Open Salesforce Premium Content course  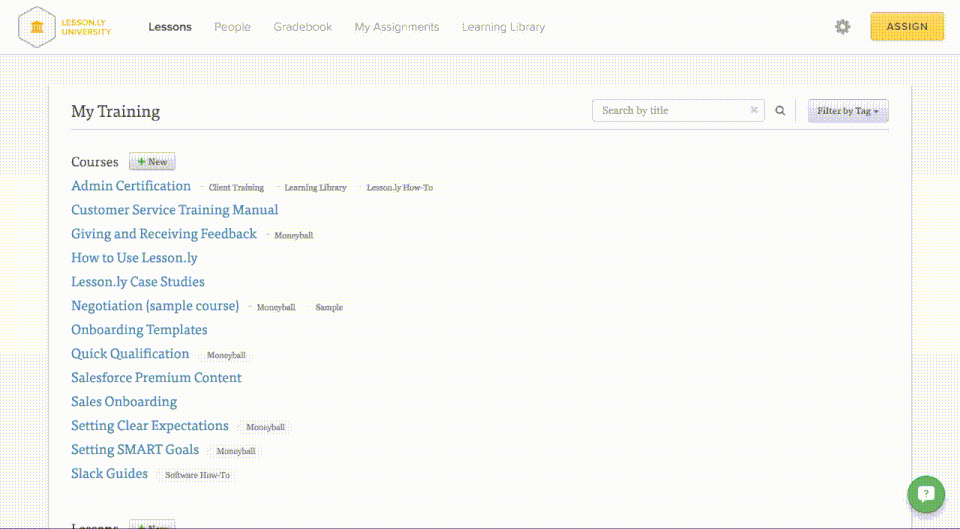tap(156, 378)
